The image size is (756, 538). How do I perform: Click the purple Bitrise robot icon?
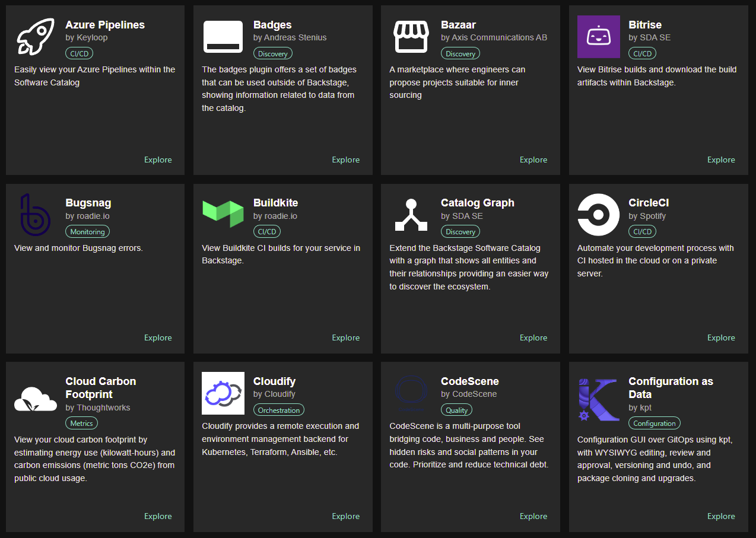point(599,37)
